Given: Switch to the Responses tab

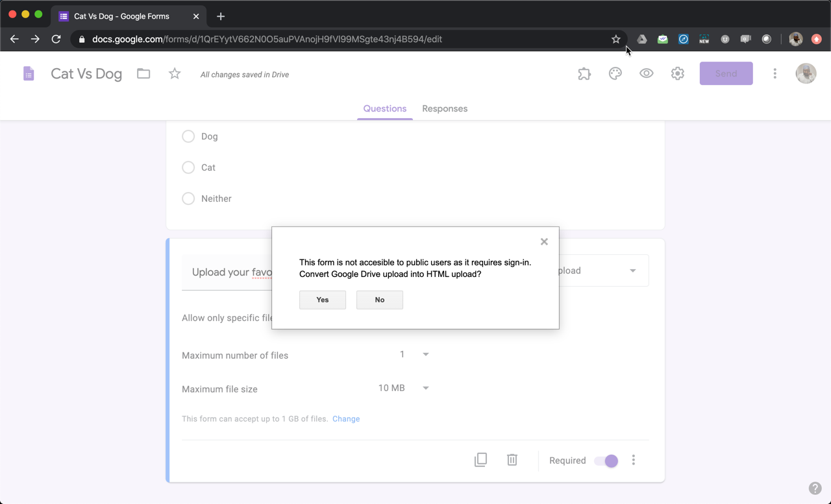Looking at the screenshot, I should click(x=445, y=109).
